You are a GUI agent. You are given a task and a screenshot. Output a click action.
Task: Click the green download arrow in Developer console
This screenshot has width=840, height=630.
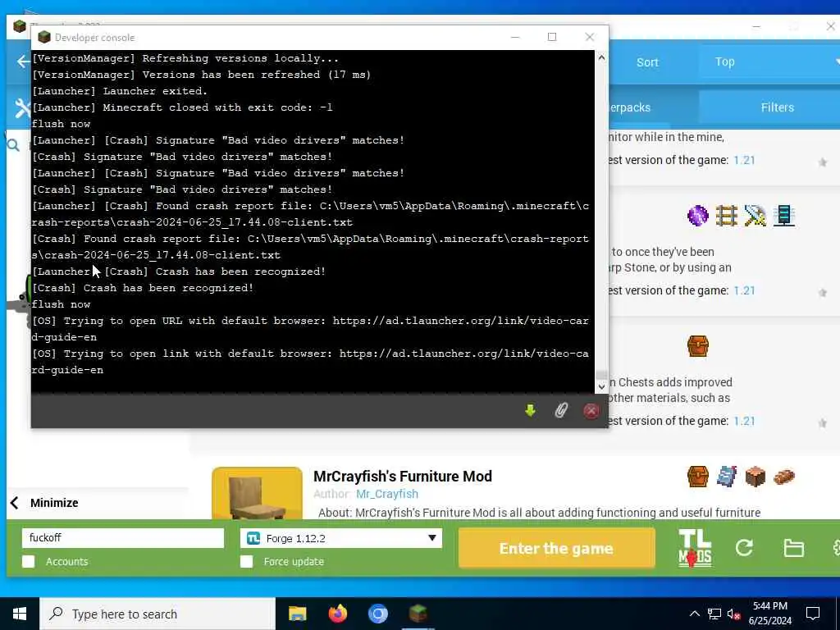coord(531,411)
